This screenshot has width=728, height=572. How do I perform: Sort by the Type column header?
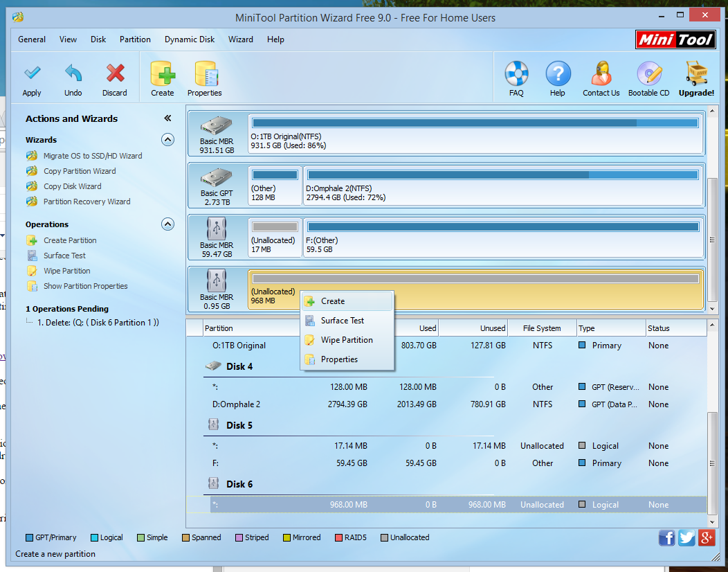611,328
